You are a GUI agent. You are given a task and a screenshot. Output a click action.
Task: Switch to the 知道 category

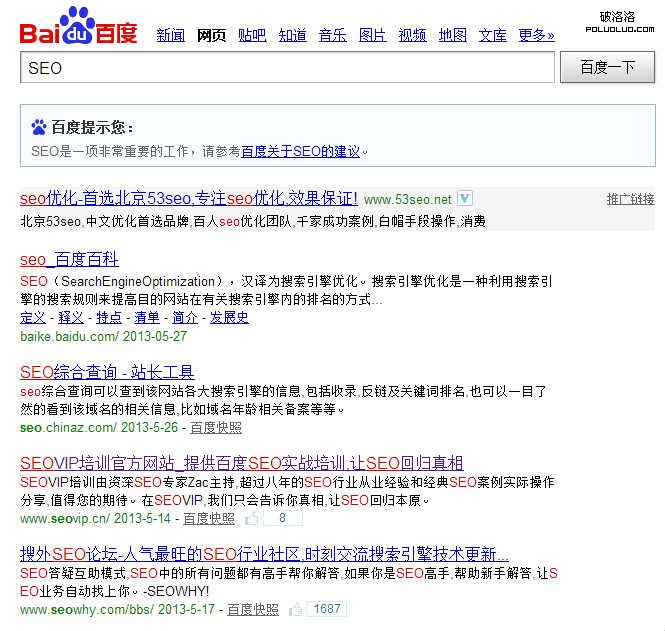point(292,35)
